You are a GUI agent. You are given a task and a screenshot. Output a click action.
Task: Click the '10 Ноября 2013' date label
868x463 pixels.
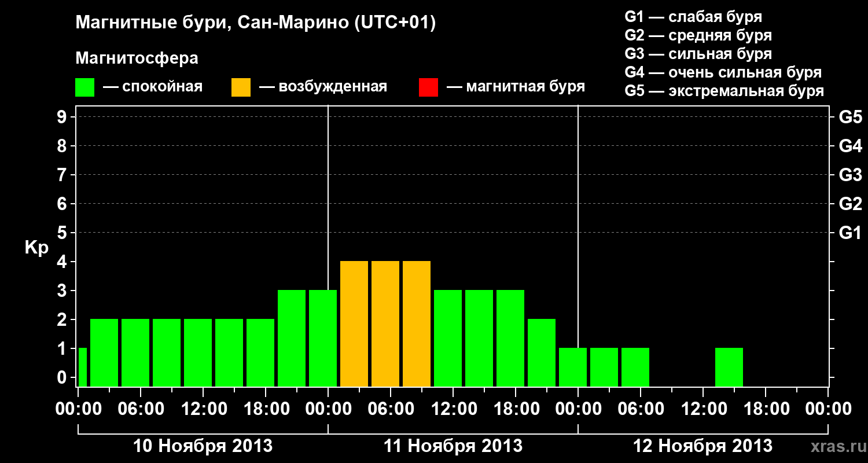[203, 446]
